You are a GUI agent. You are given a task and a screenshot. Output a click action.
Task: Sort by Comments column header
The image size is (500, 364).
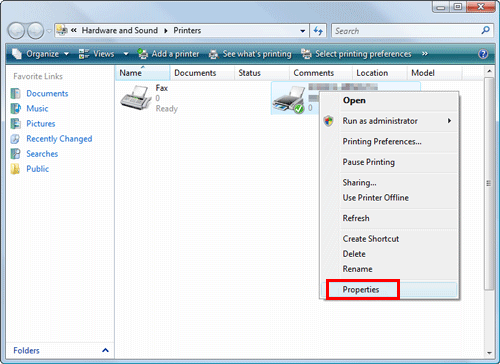coord(321,73)
